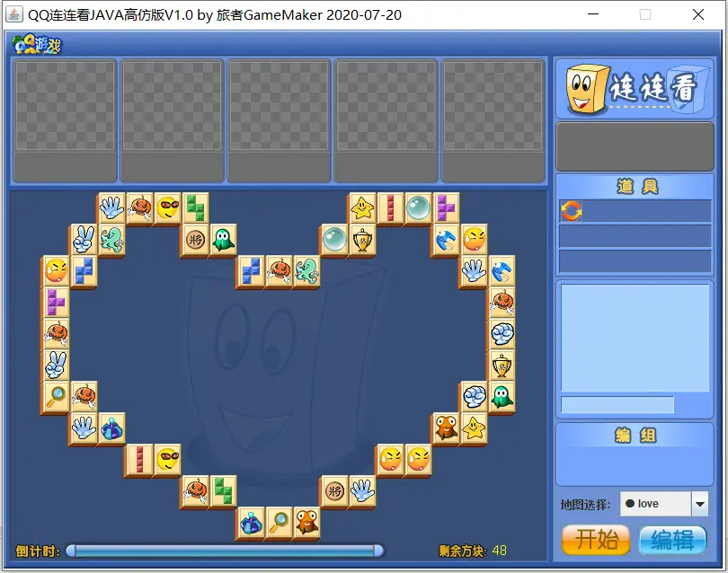The image size is (728, 573).
Task: Select pumpkin tile directly above the fist
Action: pos(502,302)
